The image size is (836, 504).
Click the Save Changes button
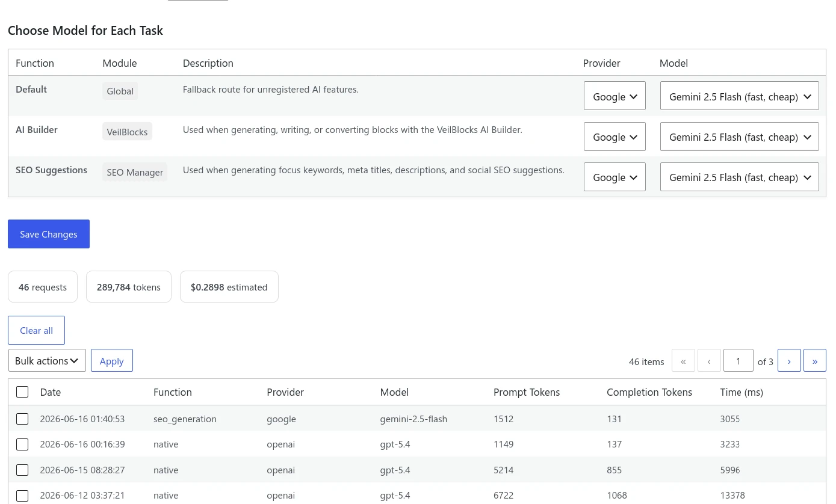(x=49, y=234)
